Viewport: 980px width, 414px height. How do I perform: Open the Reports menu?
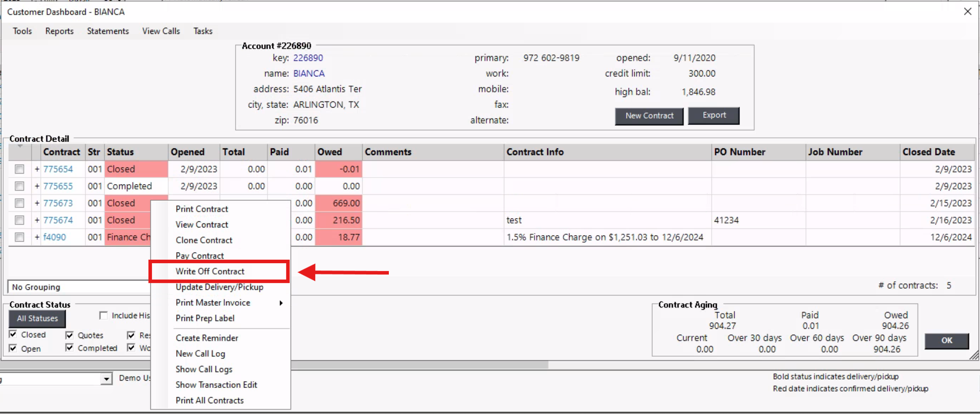(x=60, y=31)
